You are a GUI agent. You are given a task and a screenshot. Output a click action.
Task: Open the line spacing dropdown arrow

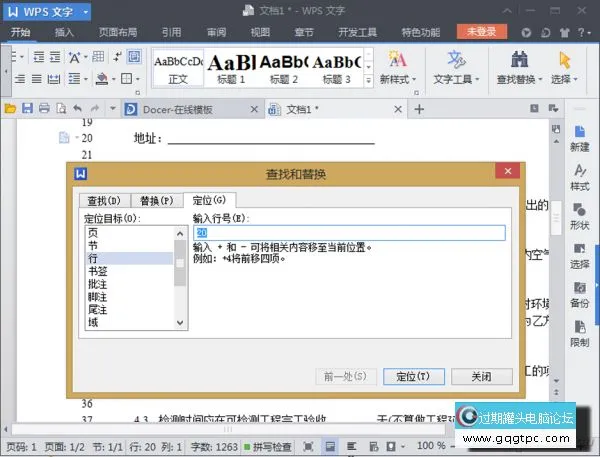pyautogui.click(x=86, y=80)
